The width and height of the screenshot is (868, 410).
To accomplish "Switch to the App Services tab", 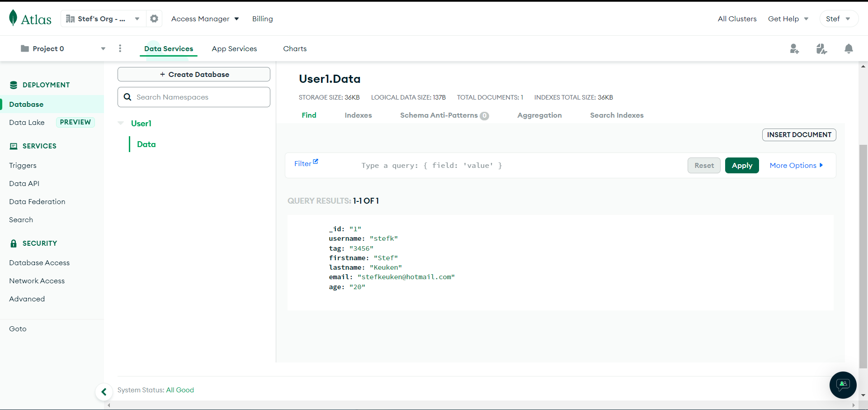I will point(234,48).
